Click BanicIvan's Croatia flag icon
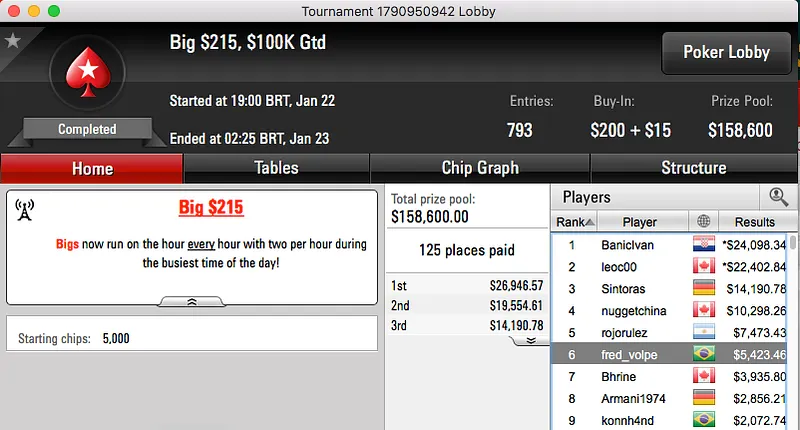Image resolution: width=800 pixels, height=430 pixels. 703,244
